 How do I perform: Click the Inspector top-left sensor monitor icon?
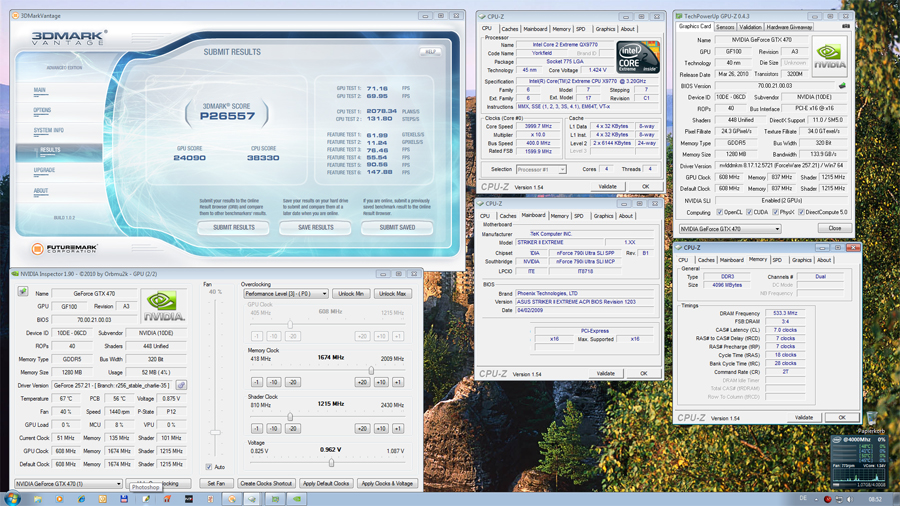point(22,291)
